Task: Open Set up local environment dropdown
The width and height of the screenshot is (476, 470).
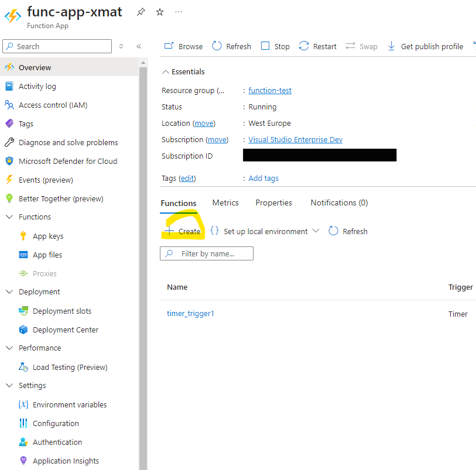Action: click(x=265, y=231)
